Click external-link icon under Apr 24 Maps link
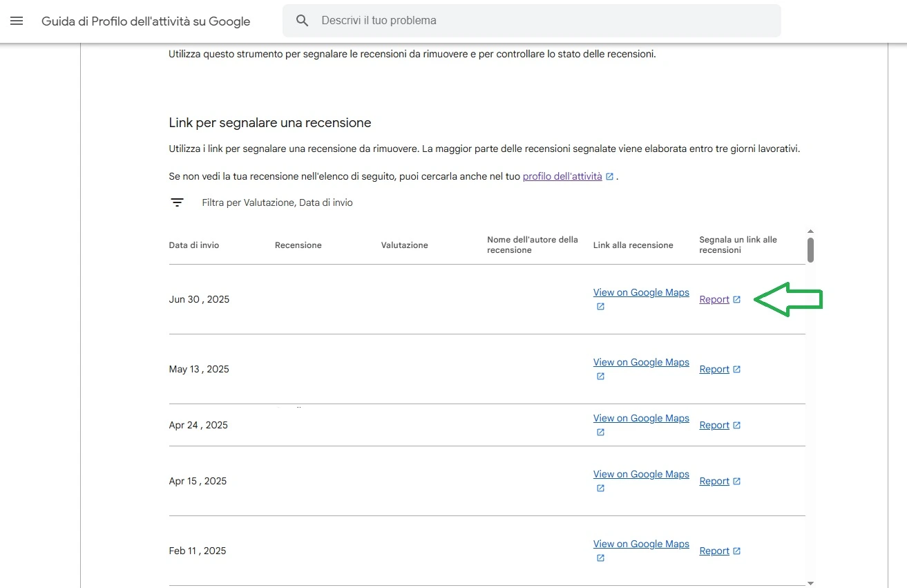This screenshot has width=907, height=588. pos(600,433)
